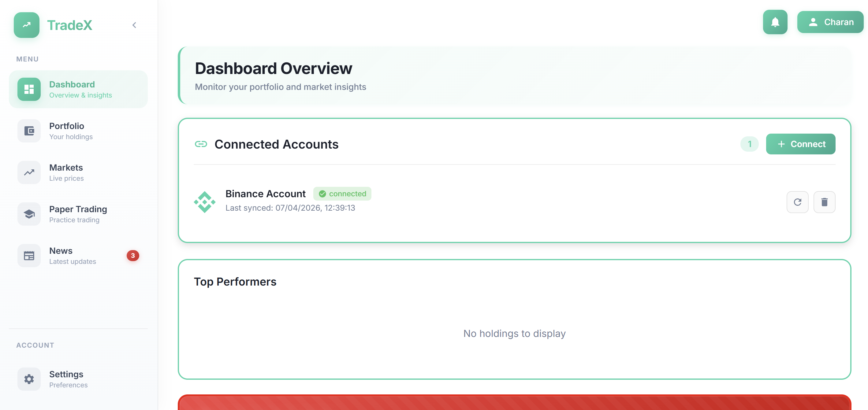
Task: Click the Binance Account name
Action: point(265,194)
